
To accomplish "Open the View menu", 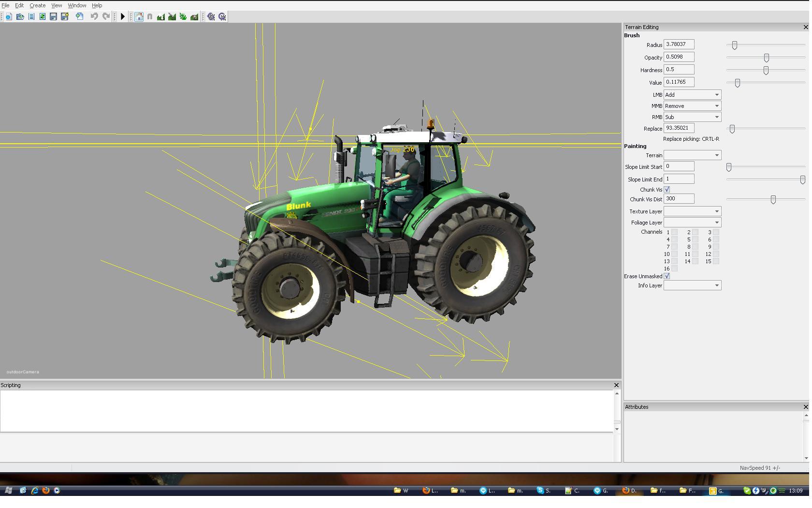I will 57,5.
